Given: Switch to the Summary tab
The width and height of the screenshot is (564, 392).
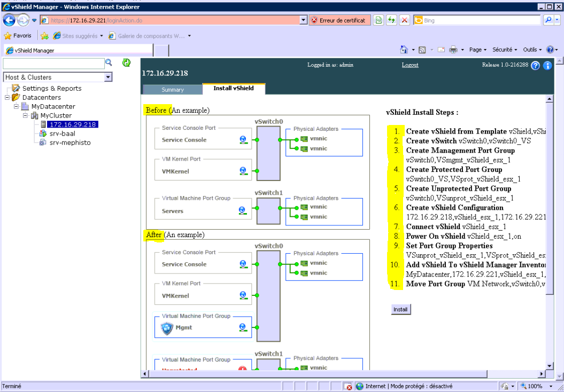Looking at the screenshot, I should tap(172, 90).
